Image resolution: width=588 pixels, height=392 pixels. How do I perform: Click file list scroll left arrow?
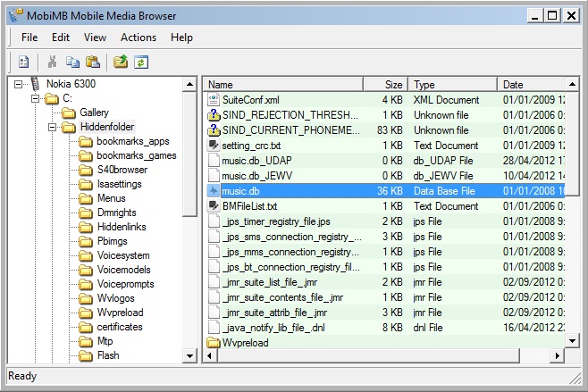tap(210, 355)
